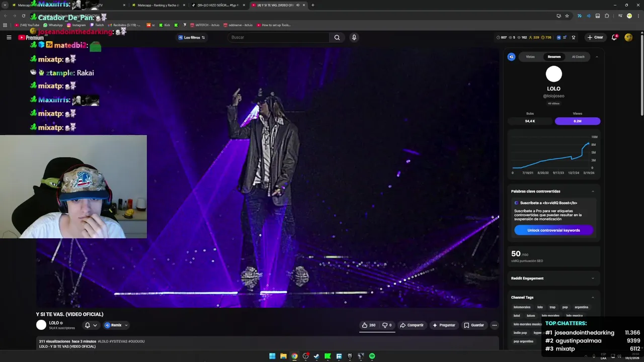
Task: Open LOLO channel avatar below video
Action: click(x=41, y=325)
